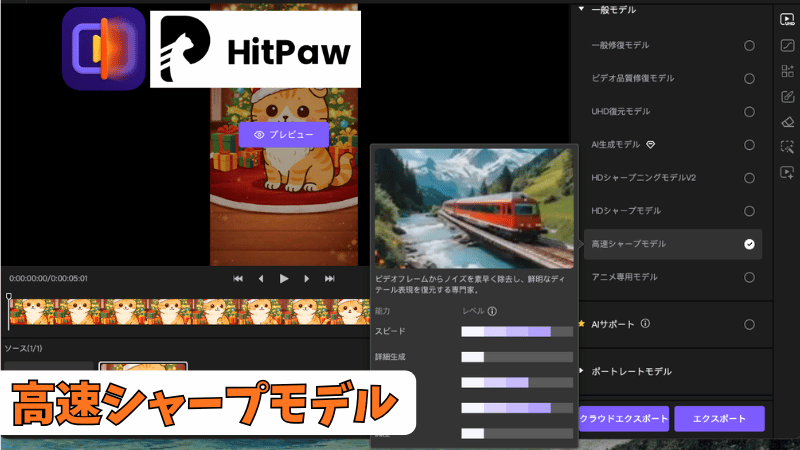Click the ソース(1/1) label
The image size is (800, 450).
point(23,348)
